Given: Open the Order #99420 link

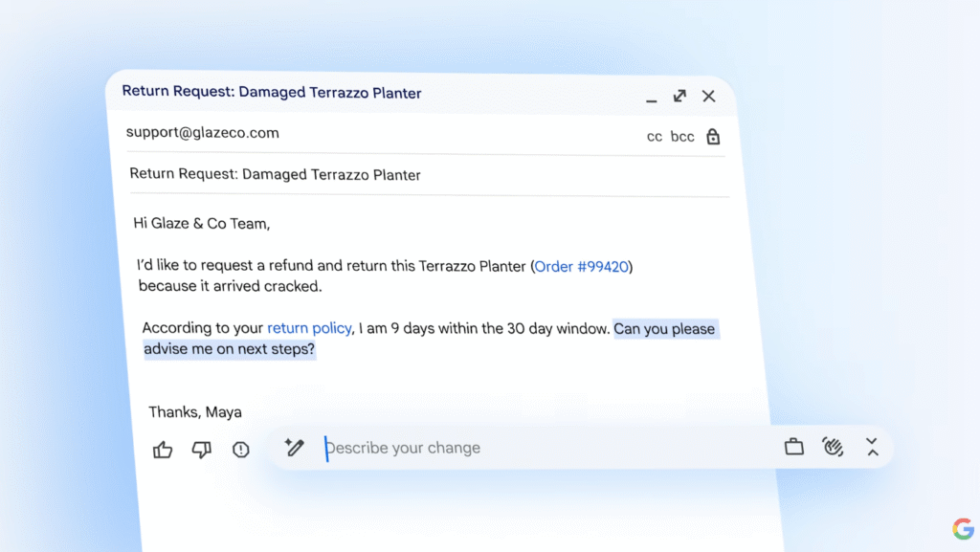Looking at the screenshot, I should [582, 266].
